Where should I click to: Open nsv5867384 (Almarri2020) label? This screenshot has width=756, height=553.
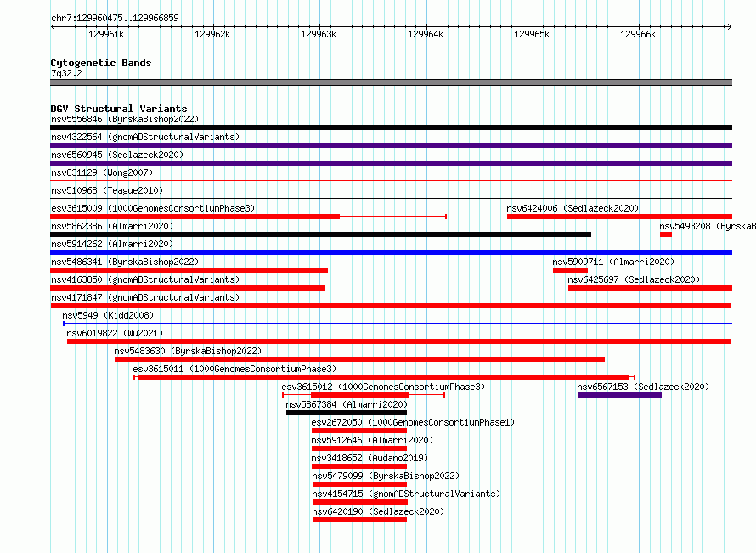(347, 404)
